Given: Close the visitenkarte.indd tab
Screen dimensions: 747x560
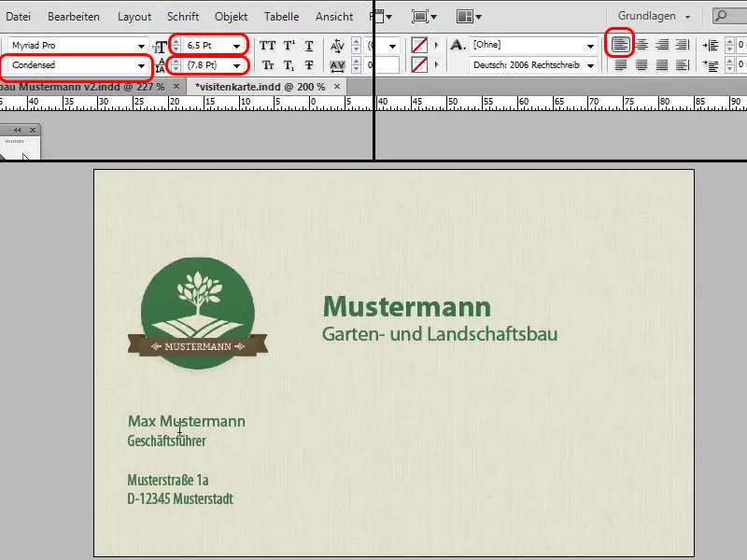Looking at the screenshot, I should pyautogui.click(x=337, y=87).
